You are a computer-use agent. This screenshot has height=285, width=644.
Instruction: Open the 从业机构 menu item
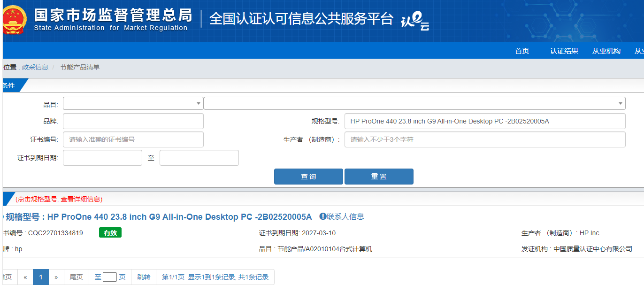click(x=606, y=51)
